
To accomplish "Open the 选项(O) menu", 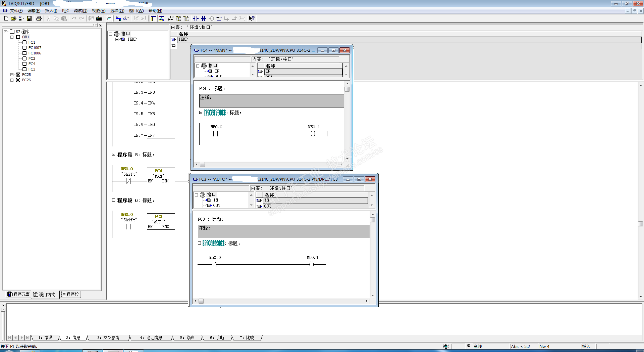I will [x=117, y=11].
